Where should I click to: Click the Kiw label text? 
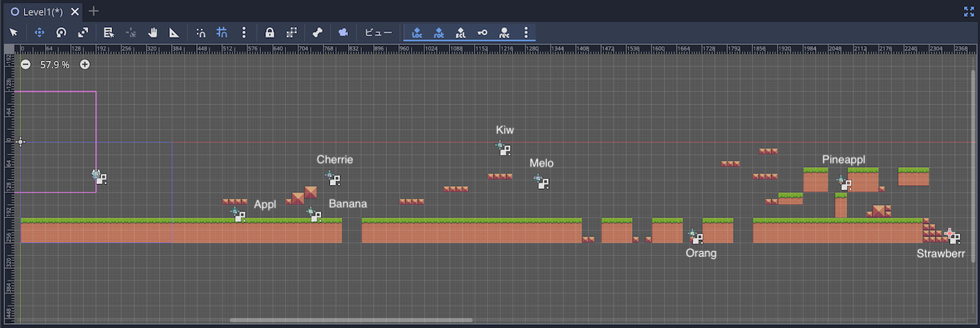pos(505,130)
